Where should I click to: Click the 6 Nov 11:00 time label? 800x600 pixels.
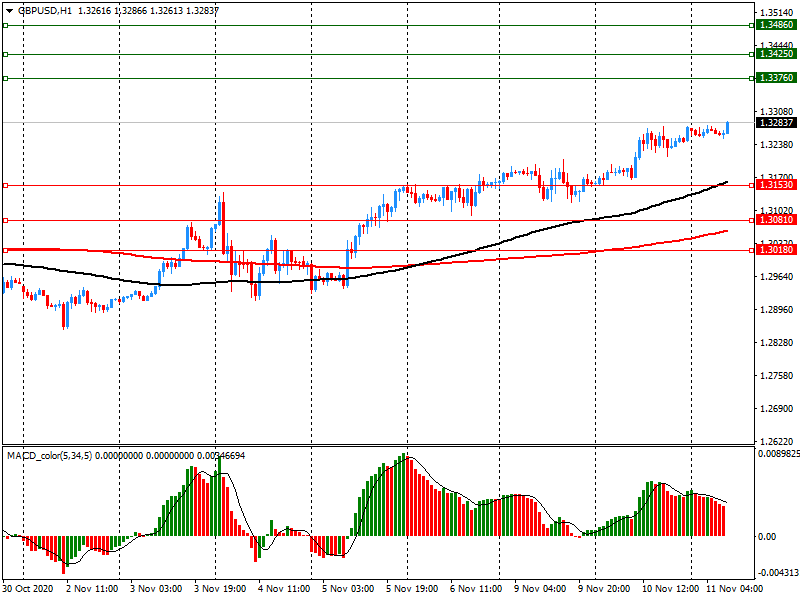coord(476,589)
